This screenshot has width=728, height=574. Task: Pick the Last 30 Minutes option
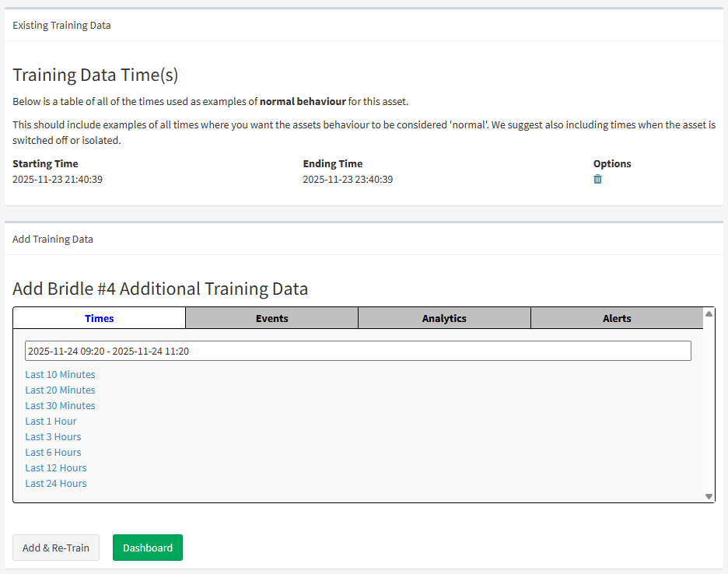(60, 405)
